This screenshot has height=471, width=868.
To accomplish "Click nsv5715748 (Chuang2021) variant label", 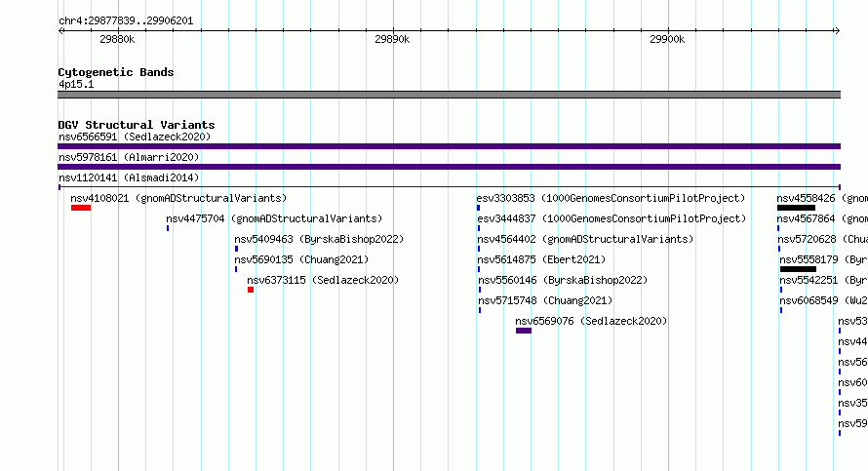I will click(545, 300).
